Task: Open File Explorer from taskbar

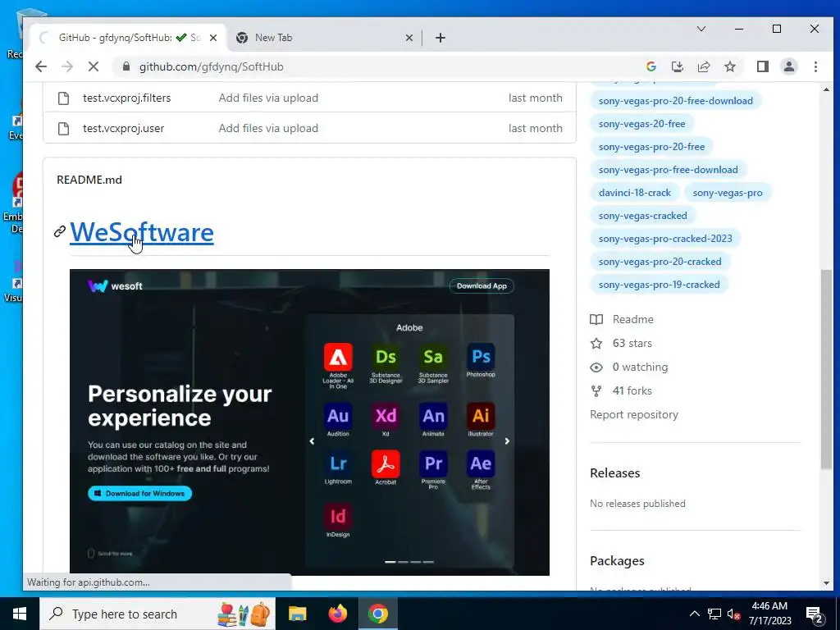Action: [x=297, y=614]
